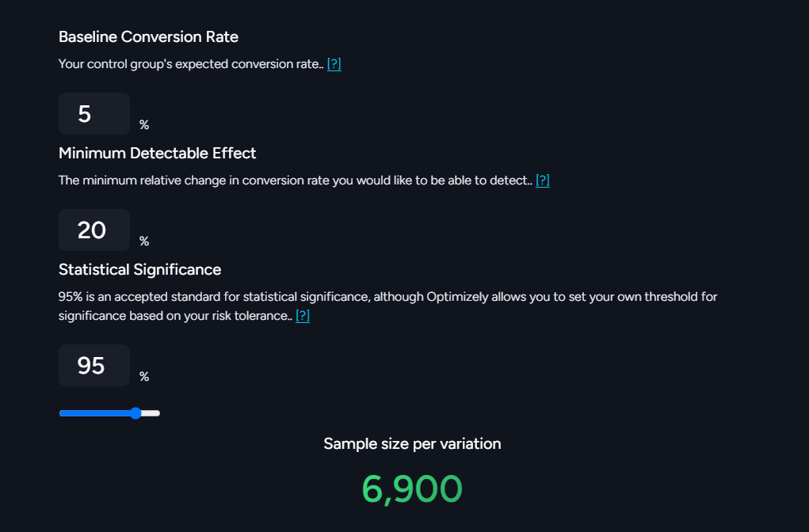Open help link for Minimum Detectable Effect

(x=542, y=180)
